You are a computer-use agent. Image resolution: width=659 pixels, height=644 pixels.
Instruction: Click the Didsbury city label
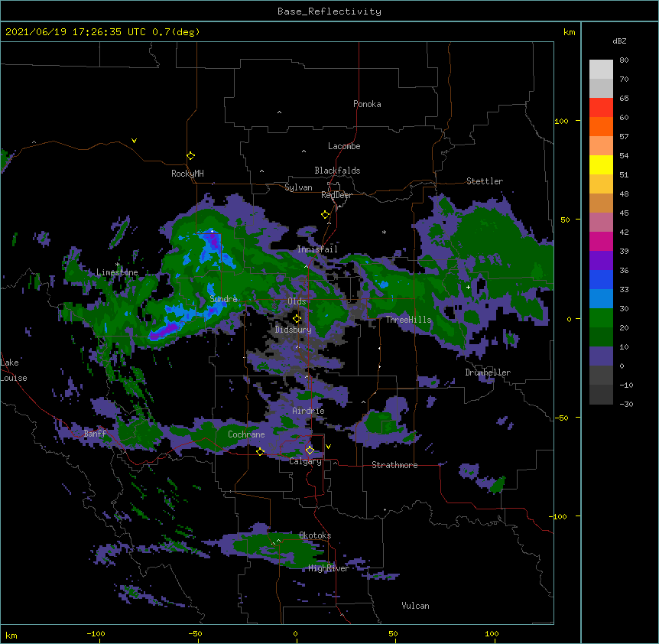coord(294,330)
